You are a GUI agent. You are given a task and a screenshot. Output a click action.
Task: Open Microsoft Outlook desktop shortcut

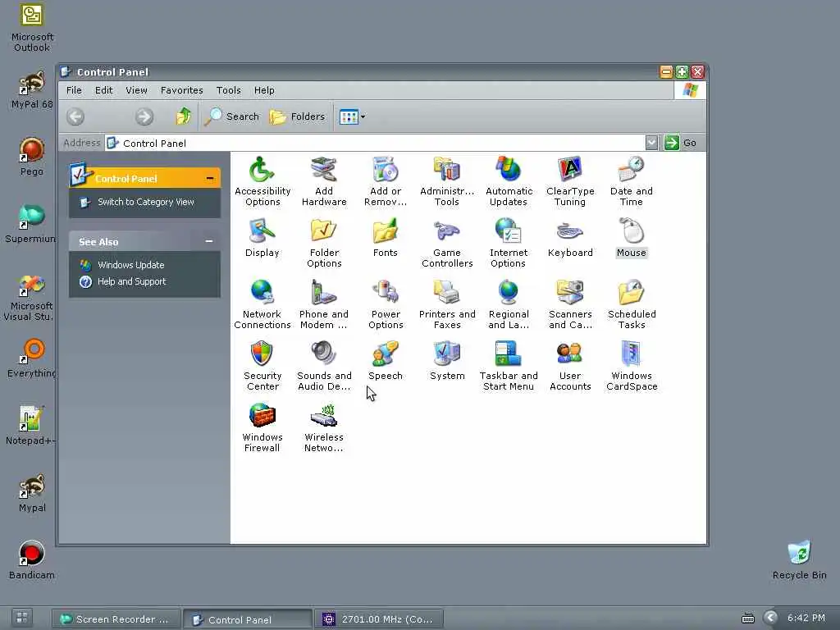pos(32,28)
